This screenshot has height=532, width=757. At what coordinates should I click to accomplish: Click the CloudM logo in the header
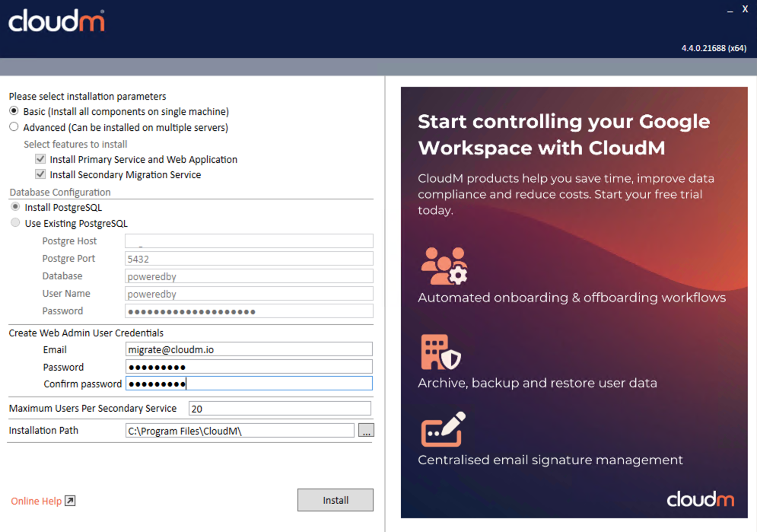(56, 21)
